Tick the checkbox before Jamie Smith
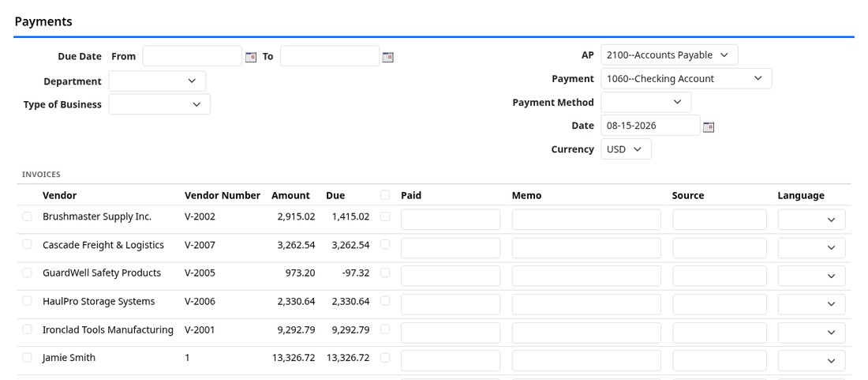The height and width of the screenshot is (380, 868). [x=27, y=357]
